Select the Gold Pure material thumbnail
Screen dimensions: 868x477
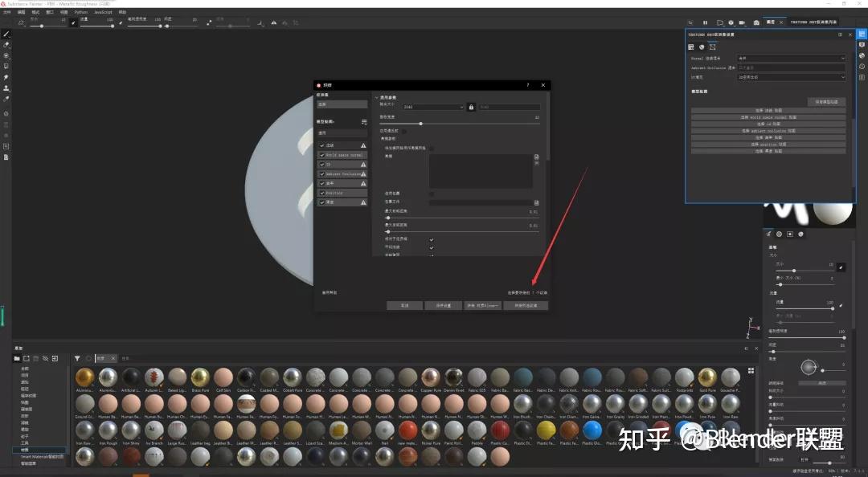pos(707,379)
